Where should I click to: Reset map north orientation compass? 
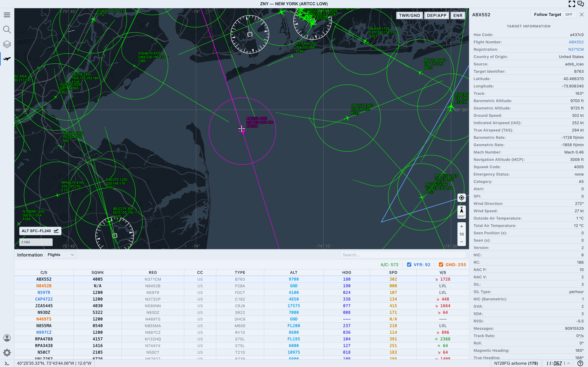(x=461, y=212)
